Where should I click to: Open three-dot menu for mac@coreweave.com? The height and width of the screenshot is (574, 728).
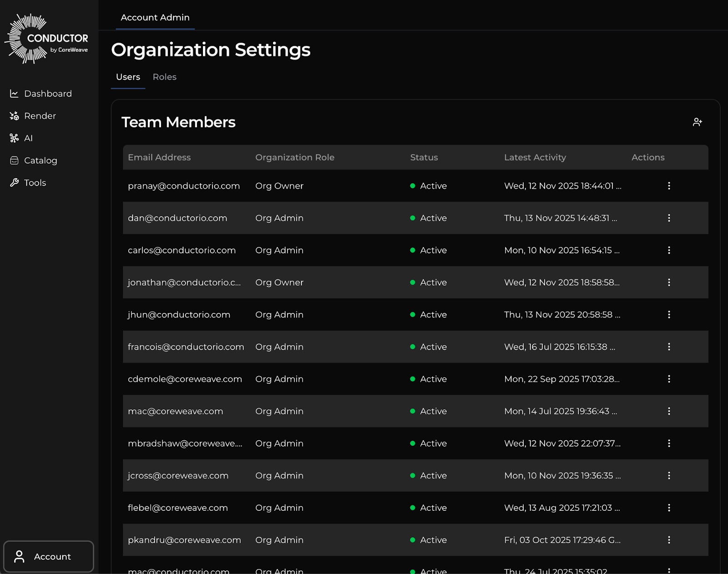[669, 411]
